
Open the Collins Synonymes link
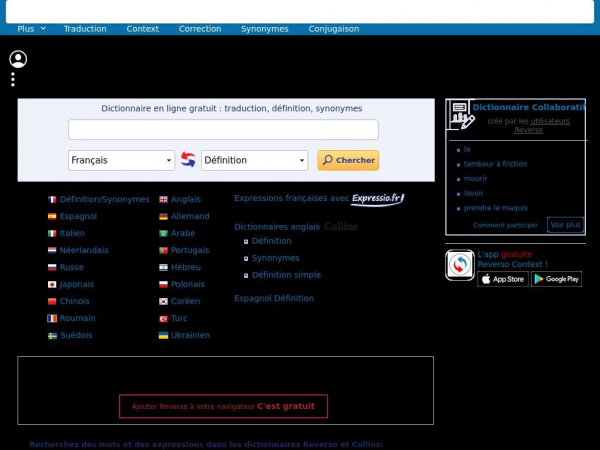click(276, 258)
